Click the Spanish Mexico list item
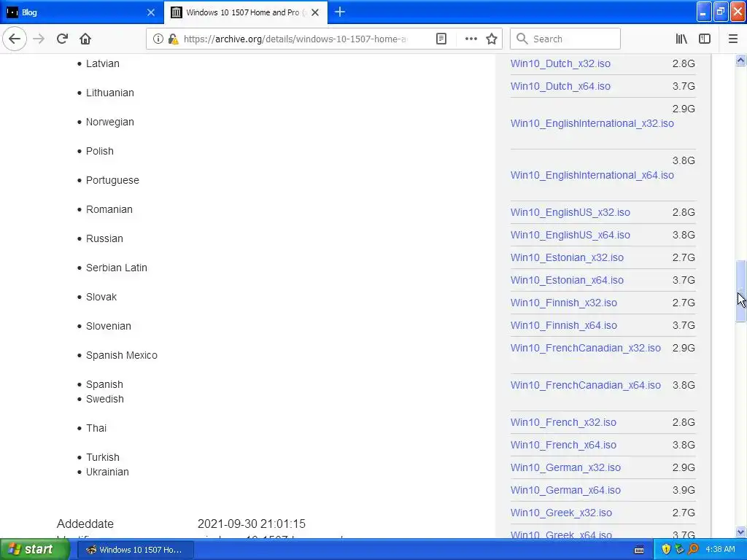The height and width of the screenshot is (560, 747). click(122, 355)
